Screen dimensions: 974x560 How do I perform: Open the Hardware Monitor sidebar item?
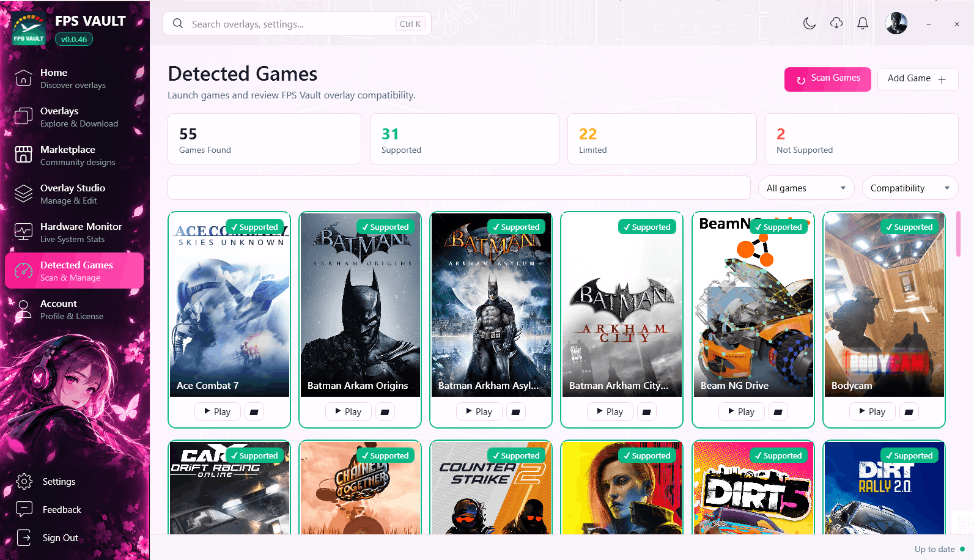pyautogui.click(x=74, y=232)
